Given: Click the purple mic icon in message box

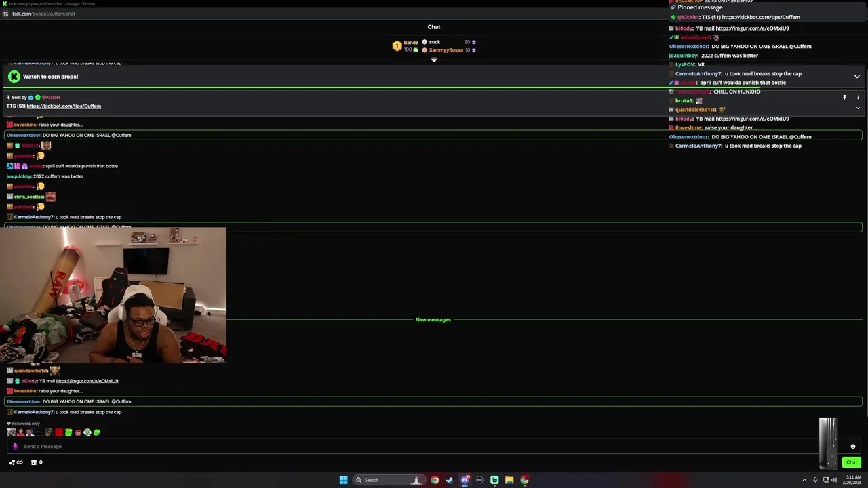Looking at the screenshot, I should (15, 446).
